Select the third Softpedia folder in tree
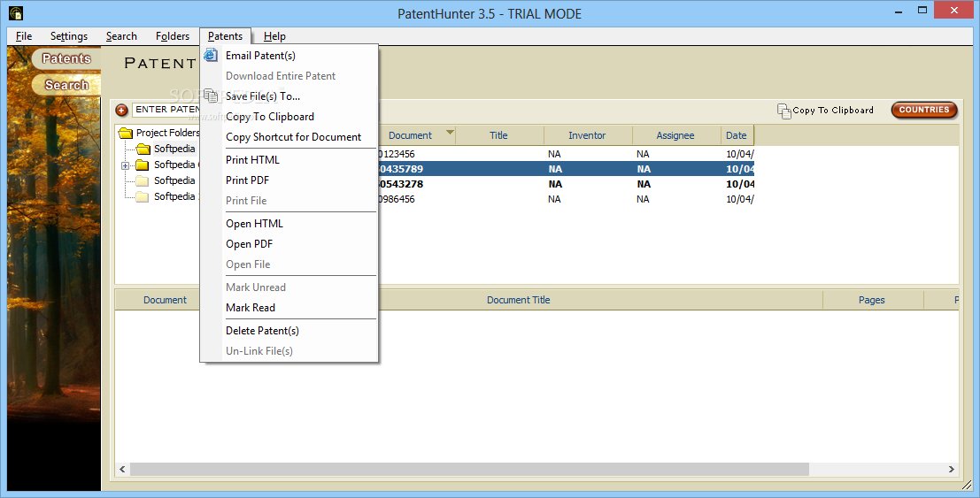Screen dimensions: 980x498 pyautogui.click(x=174, y=180)
